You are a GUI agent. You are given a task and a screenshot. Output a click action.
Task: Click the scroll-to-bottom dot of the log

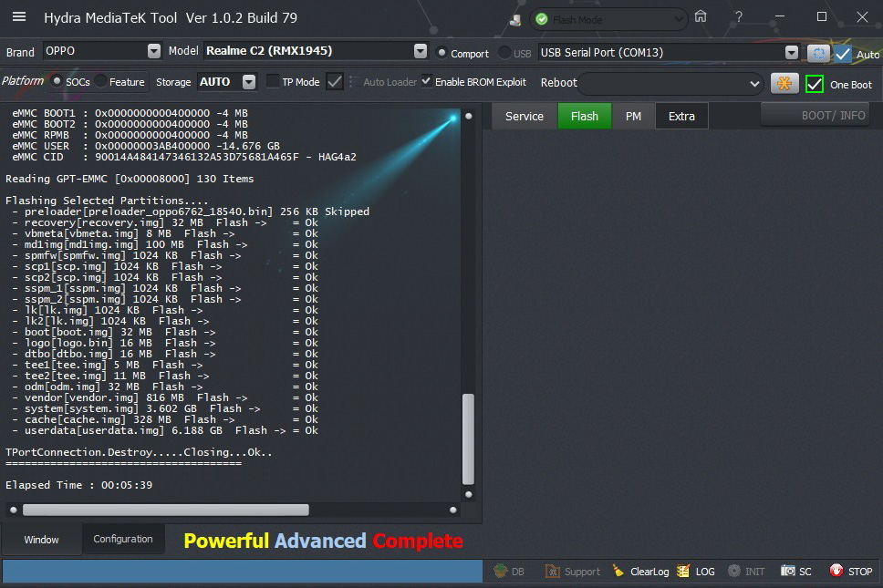469,495
